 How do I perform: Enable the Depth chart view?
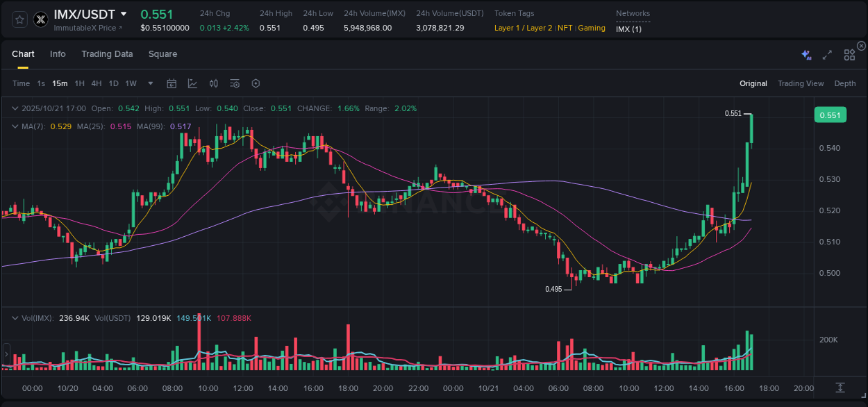(844, 83)
